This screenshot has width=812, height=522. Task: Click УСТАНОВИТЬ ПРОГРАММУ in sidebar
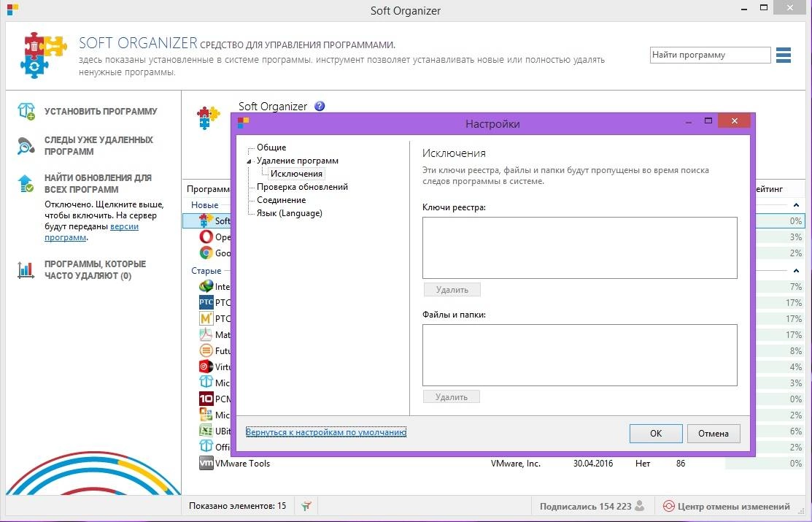101,112
